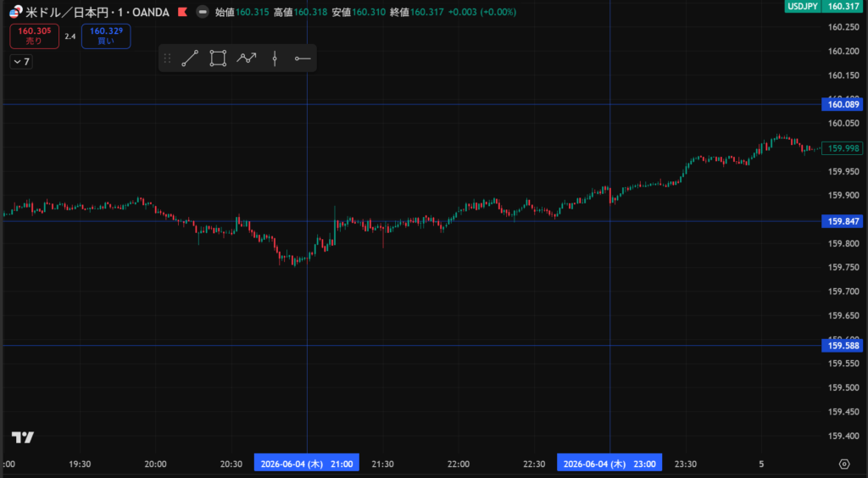The image size is (868, 478).
Task: Click the 160.200 price axis label
Action: pos(843,51)
